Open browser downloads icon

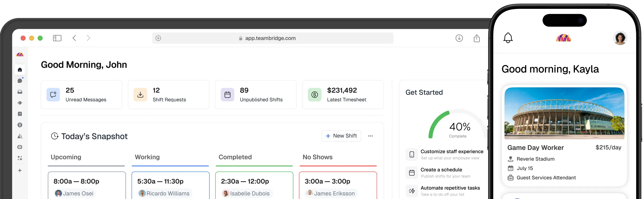click(459, 38)
